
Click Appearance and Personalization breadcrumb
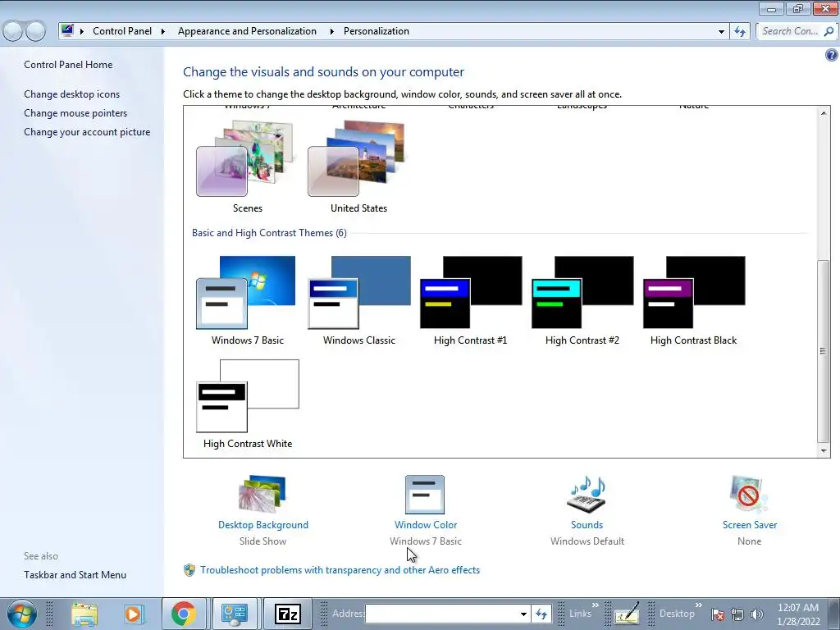[247, 31]
